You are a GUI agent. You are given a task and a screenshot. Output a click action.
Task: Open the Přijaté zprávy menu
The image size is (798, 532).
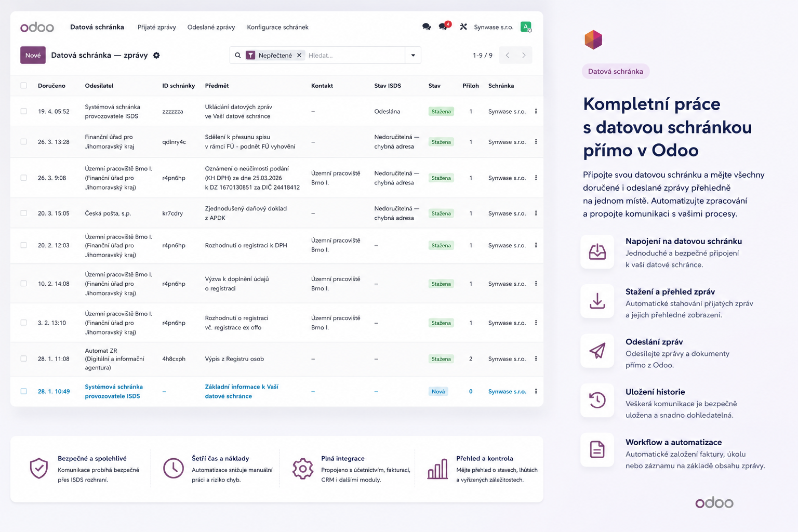click(x=157, y=27)
